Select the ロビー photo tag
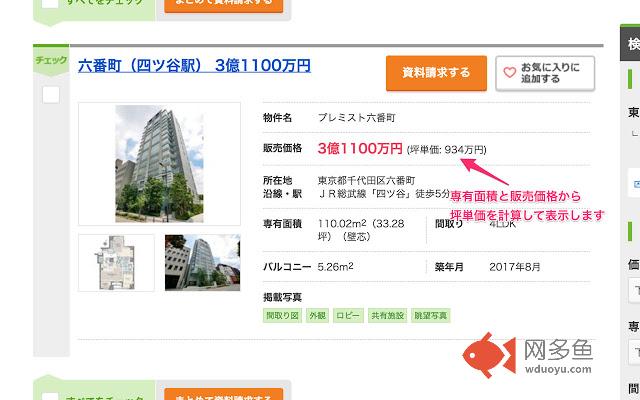 coord(348,316)
